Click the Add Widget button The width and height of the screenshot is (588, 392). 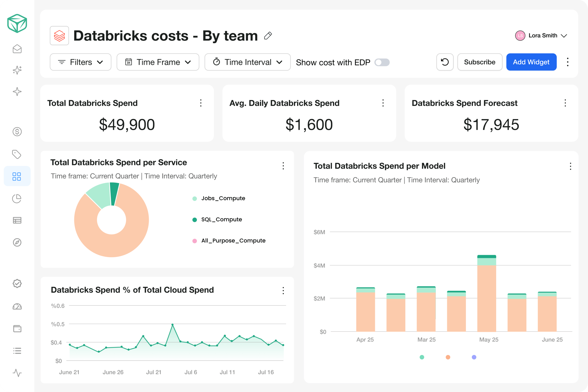point(531,62)
